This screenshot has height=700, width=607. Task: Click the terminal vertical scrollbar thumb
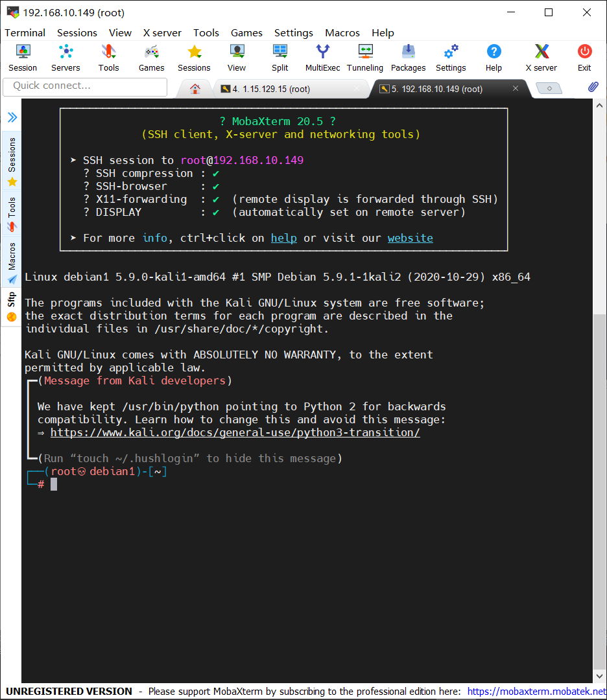pyautogui.click(x=599, y=491)
